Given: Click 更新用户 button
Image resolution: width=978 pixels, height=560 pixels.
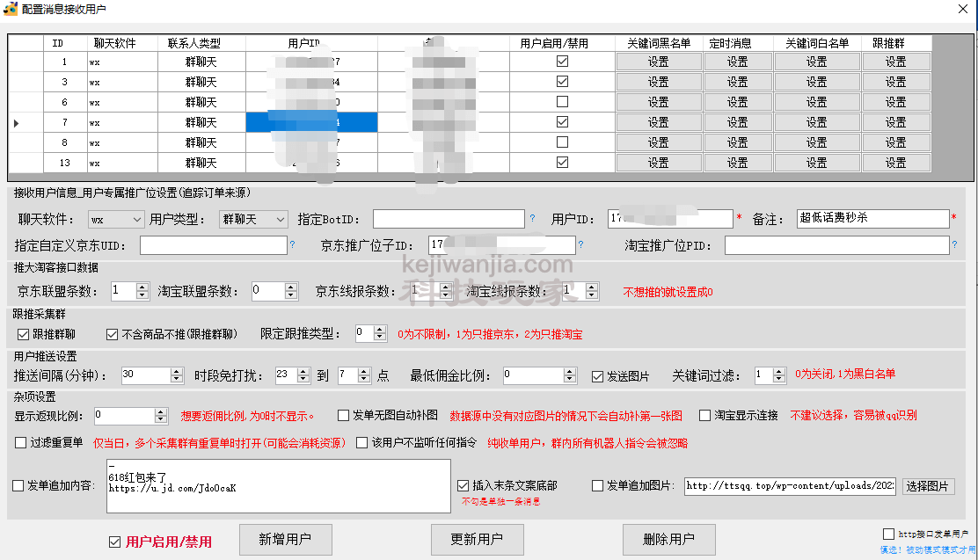Looking at the screenshot, I should click(478, 540).
